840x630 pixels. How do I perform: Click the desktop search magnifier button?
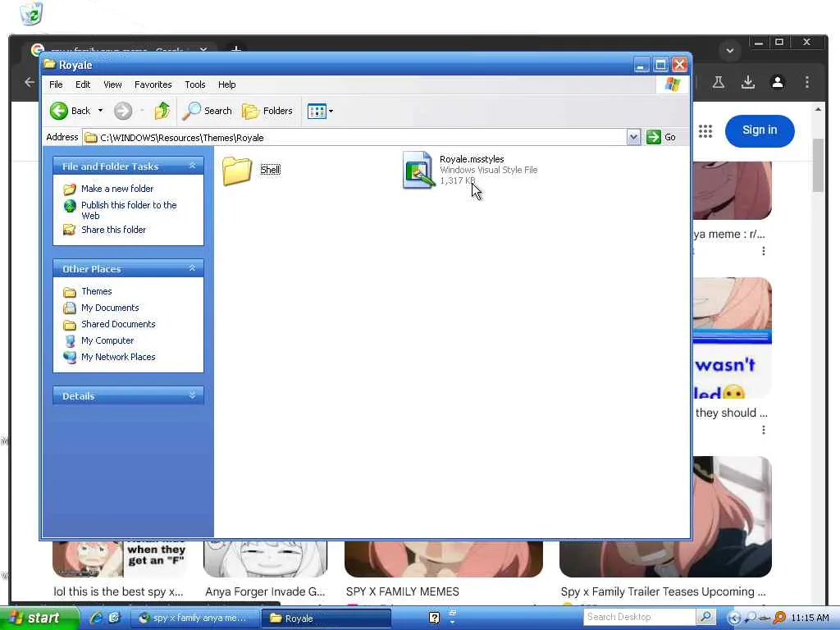pos(706,617)
